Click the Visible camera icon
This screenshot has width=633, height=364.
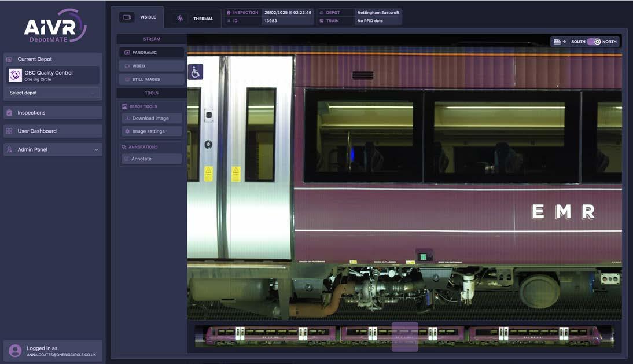point(127,17)
